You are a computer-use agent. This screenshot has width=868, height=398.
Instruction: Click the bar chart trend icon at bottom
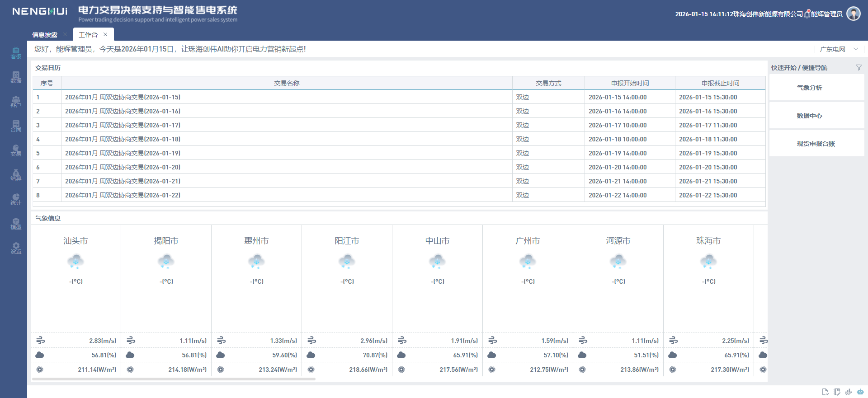(849, 392)
